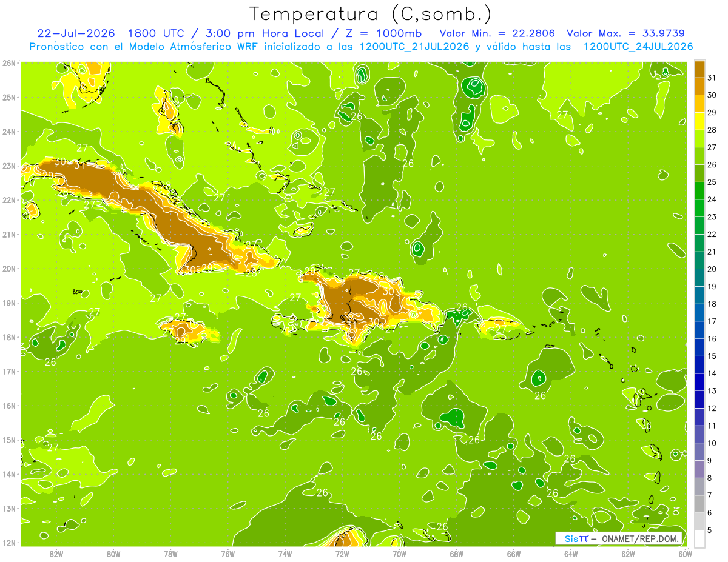Click the 20N latitude axis label
The width and height of the screenshot is (728, 562).
pyautogui.click(x=8, y=269)
